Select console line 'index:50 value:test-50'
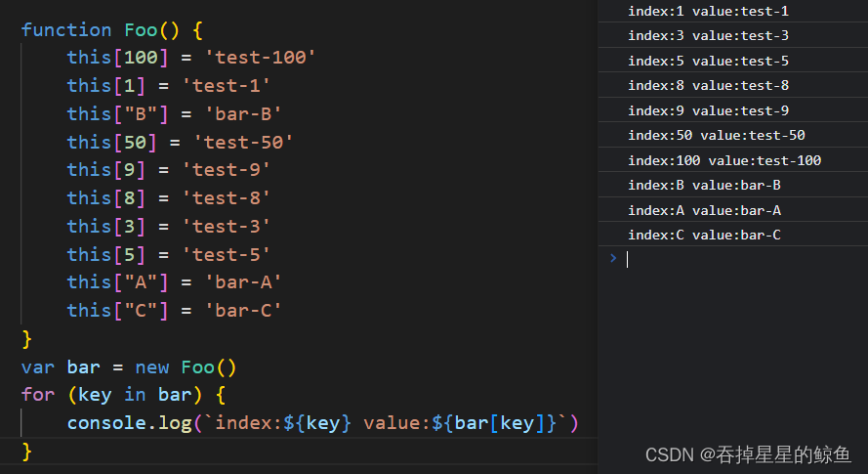The height and width of the screenshot is (474, 868). coord(717,135)
